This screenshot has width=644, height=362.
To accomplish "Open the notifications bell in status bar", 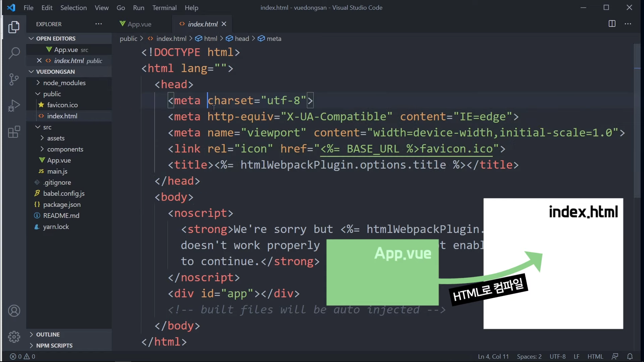I will coord(630,357).
